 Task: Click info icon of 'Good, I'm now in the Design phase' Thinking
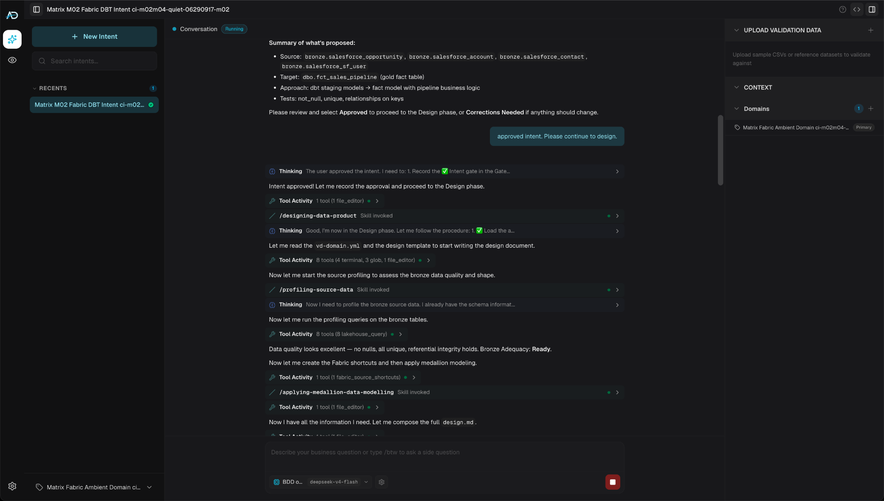pyautogui.click(x=272, y=230)
